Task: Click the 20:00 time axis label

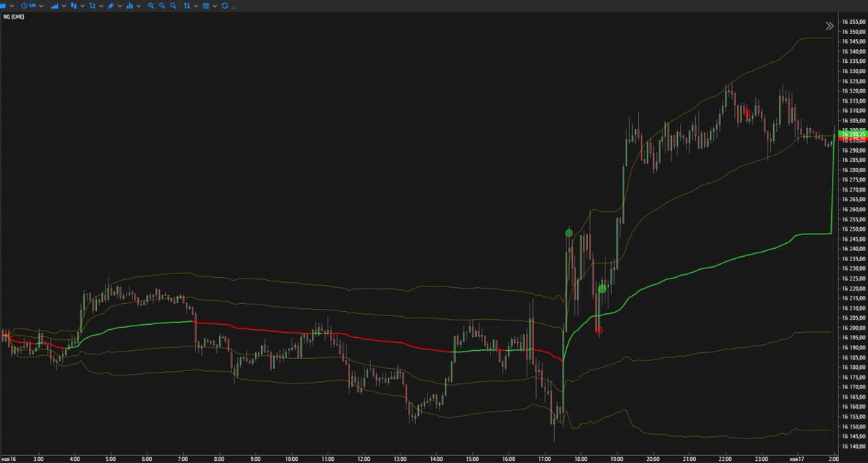Action: [x=653, y=458]
